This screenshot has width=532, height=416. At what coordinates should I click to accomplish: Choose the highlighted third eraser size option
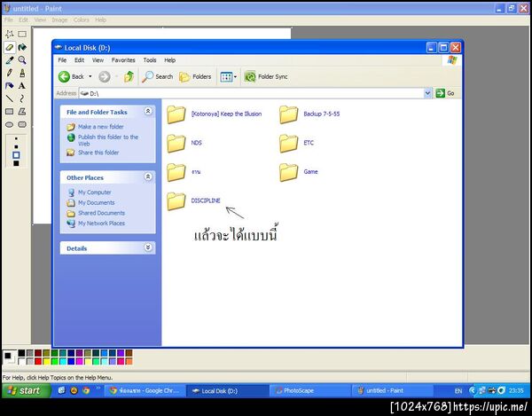pyautogui.click(x=16, y=155)
